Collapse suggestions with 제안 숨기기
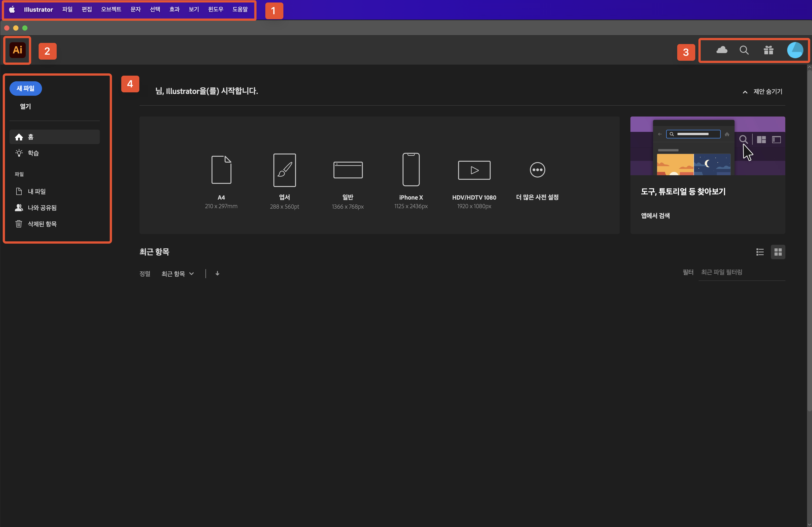 [763, 91]
